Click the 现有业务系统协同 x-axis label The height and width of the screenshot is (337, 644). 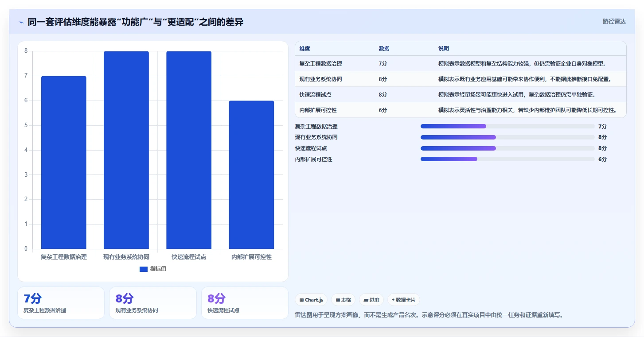point(126,257)
